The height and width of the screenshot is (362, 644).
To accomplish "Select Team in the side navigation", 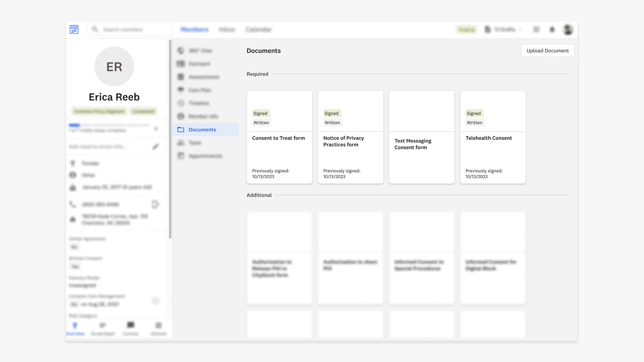I will click(x=195, y=143).
